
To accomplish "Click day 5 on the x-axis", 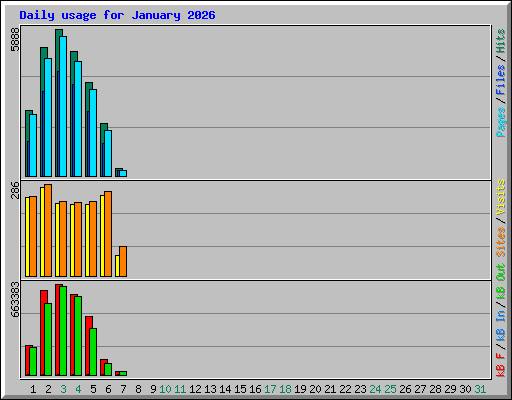I will click(93, 389).
